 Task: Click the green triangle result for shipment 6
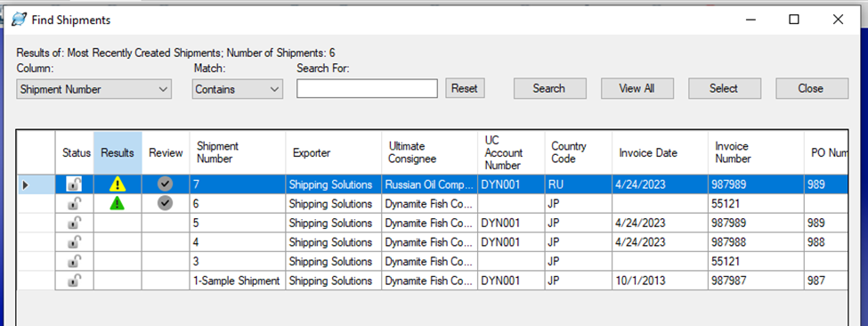[x=117, y=204]
